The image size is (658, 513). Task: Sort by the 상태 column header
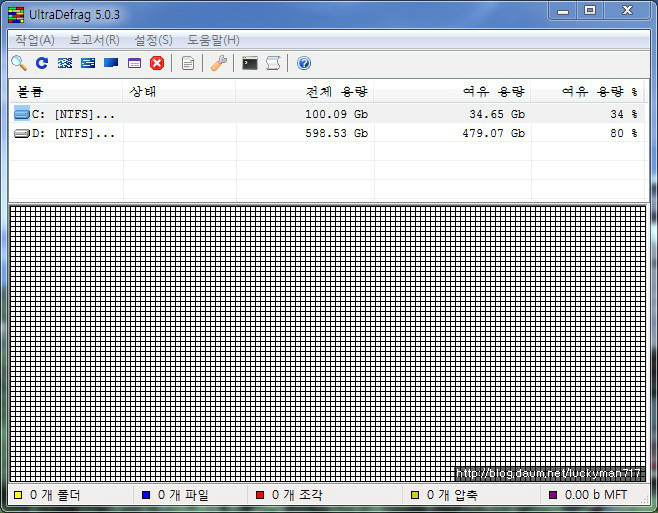[x=179, y=92]
